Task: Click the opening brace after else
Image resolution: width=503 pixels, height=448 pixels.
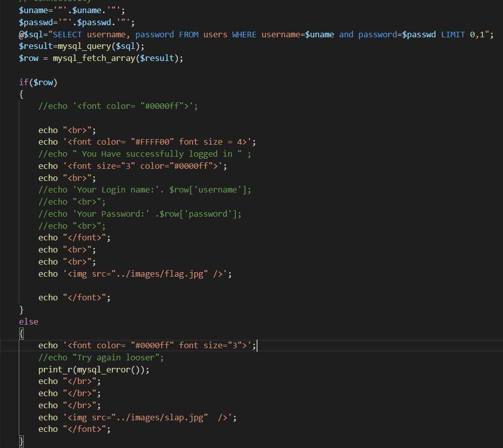Action: pyautogui.click(x=21, y=334)
